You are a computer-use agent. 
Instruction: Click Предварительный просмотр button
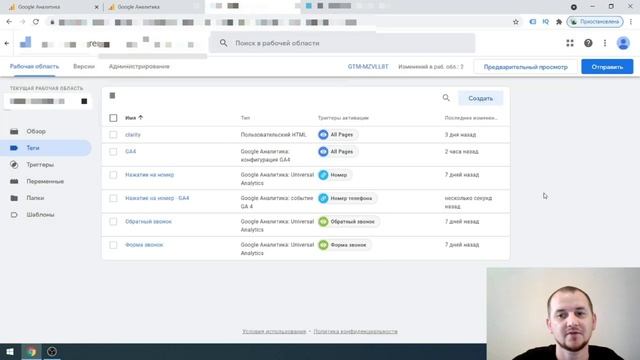tap(526, 67)
